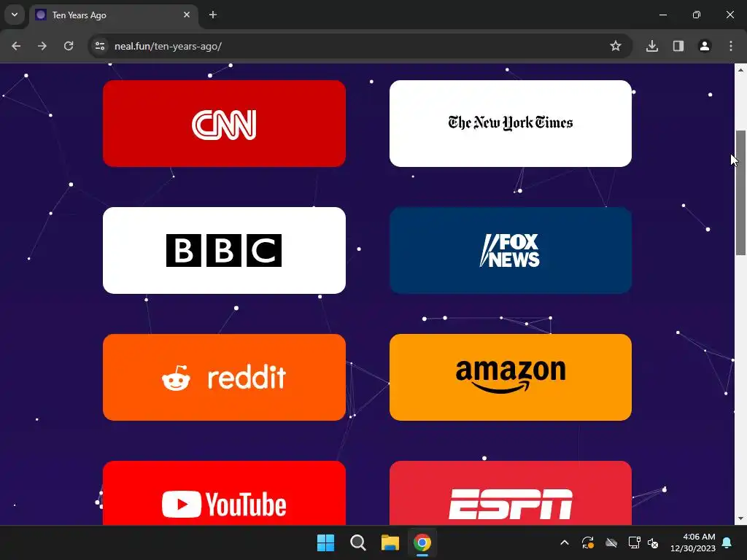
Task: Open the notifications bell icon
Action: pos(727,542)
